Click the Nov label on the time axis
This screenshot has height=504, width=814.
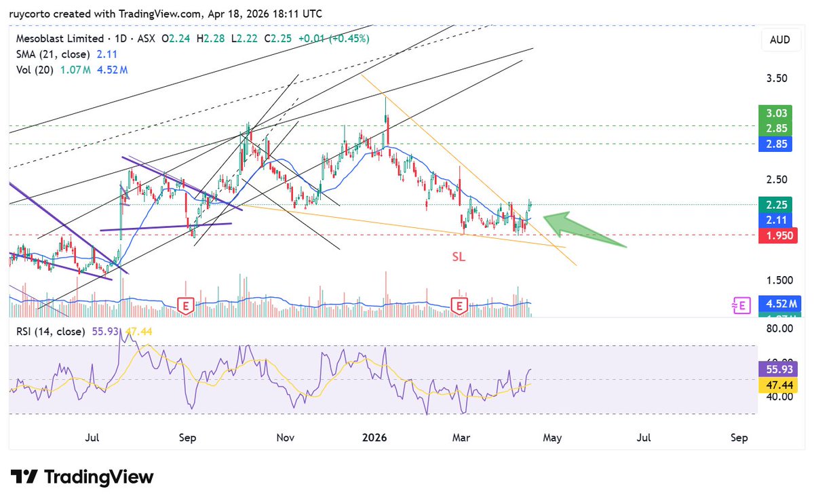(286, 438)
